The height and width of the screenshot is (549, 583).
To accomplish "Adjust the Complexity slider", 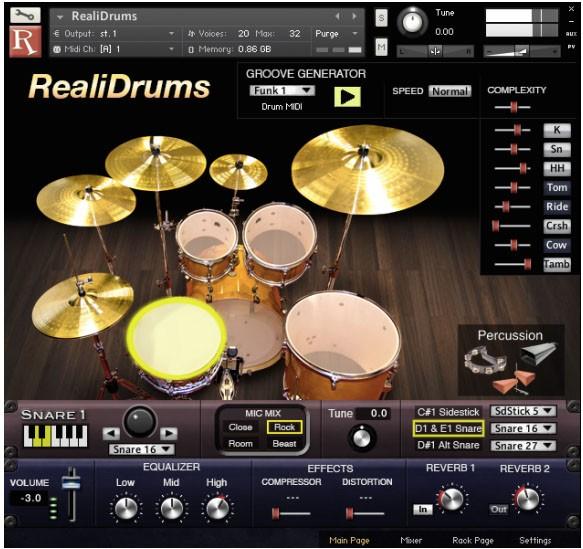I will point(512,107).
